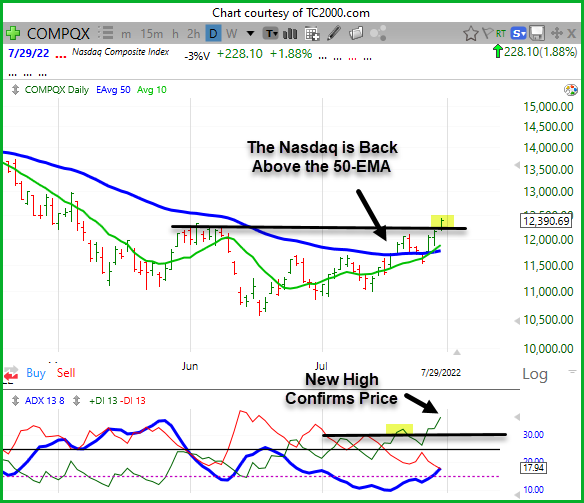The image size is (584, 503).
Task: Select the 2h timeframe
Action: (193, 34)
